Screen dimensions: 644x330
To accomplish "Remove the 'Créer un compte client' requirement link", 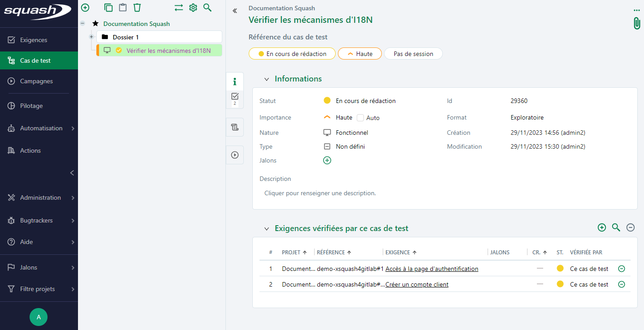I will click(621, 284).
